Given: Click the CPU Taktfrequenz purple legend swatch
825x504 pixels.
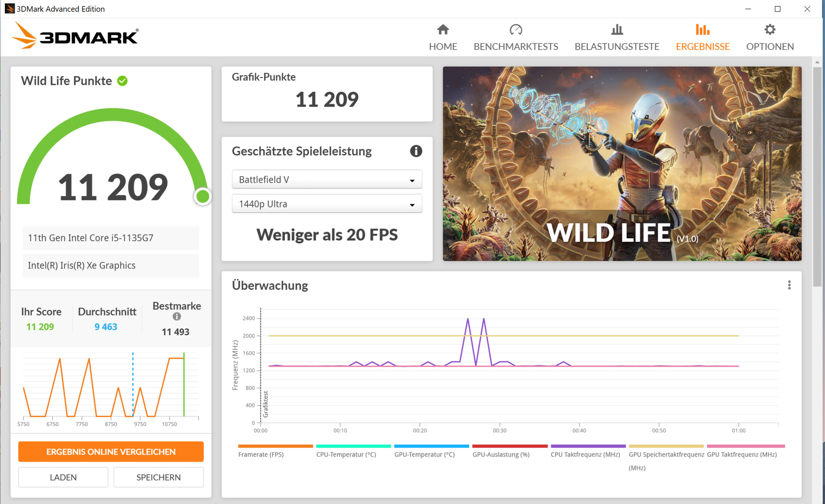Looking at the screenshot, I should [x=588, y=446].
